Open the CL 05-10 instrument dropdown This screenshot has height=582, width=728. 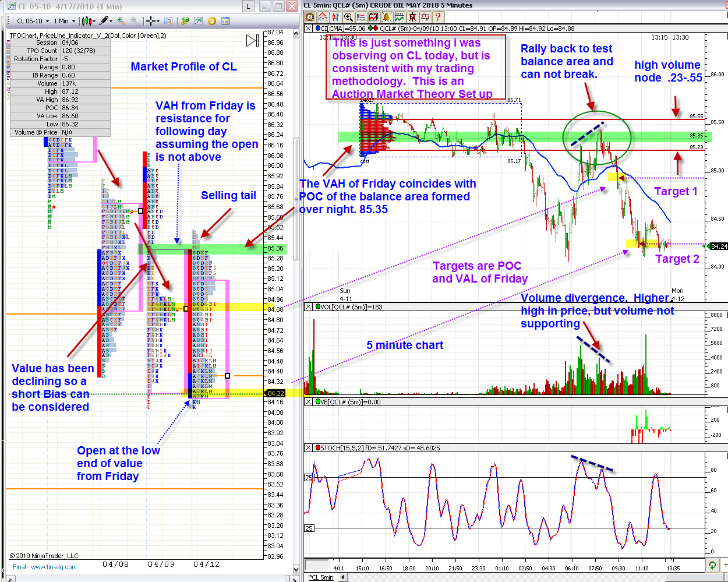[x=34, y=21]
